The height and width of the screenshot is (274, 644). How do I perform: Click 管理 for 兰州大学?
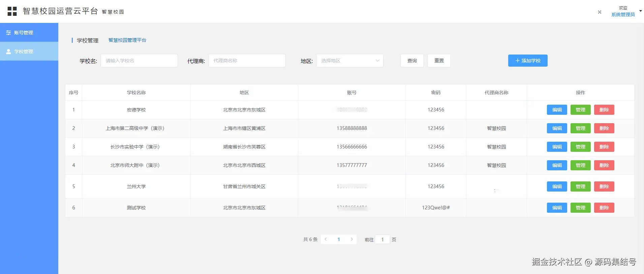click(581, 186)
